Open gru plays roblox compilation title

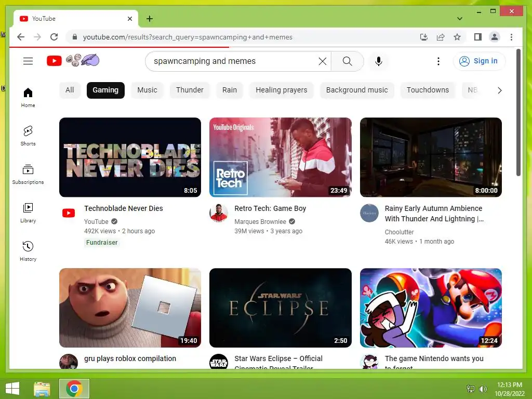click(x=130, y=358)
